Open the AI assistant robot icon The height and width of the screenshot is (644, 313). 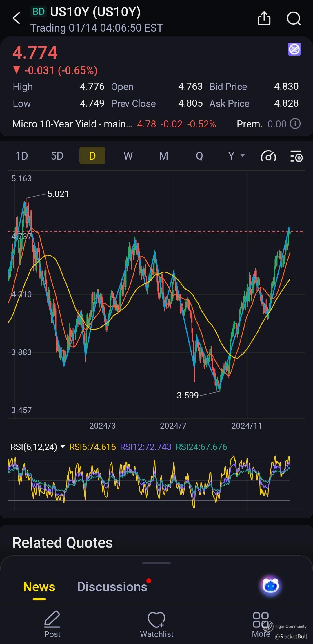coord(271,586)
